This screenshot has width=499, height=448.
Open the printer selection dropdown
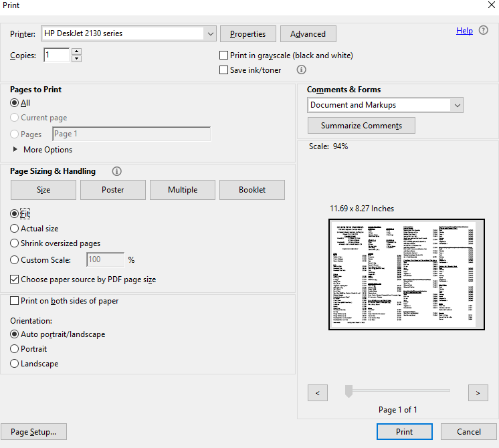tap(210, 33)
